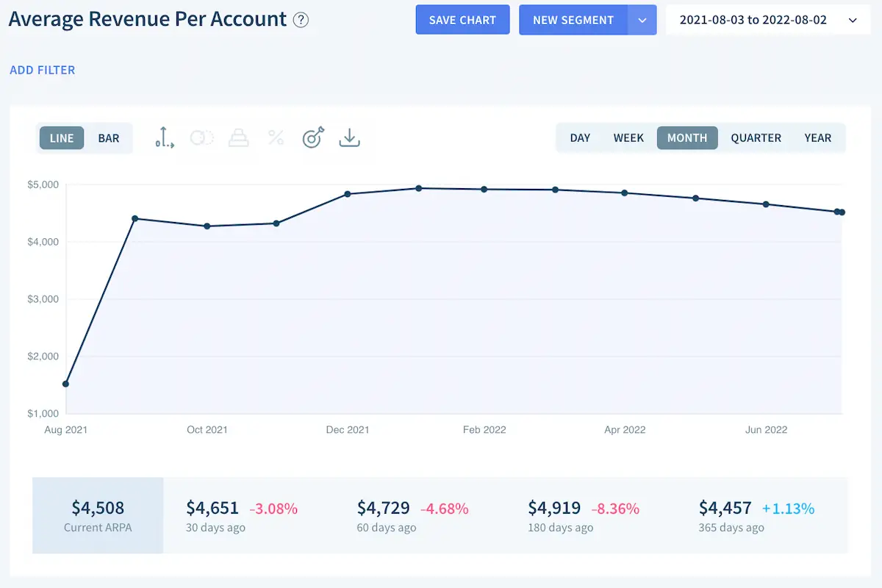Viewport: 882px width, 588px height.
Task: Click the SAVE CHART button
Action: coord(462,20)
